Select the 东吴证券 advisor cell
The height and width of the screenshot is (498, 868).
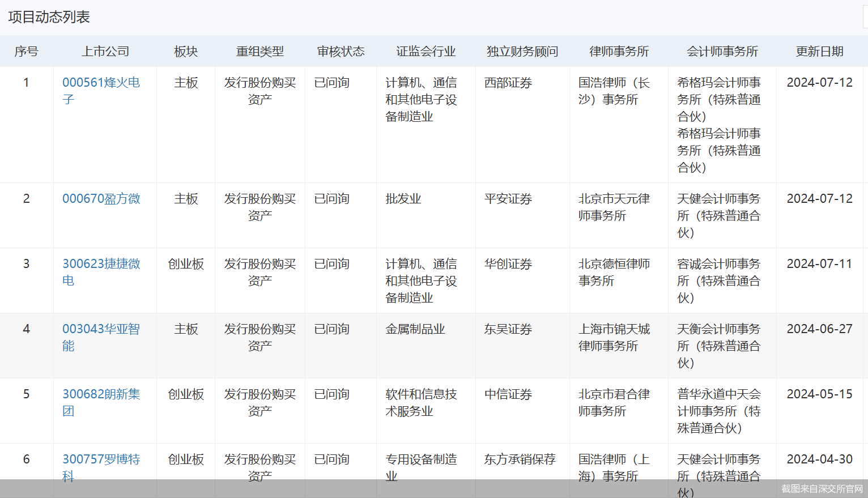[x=508, y=329]
